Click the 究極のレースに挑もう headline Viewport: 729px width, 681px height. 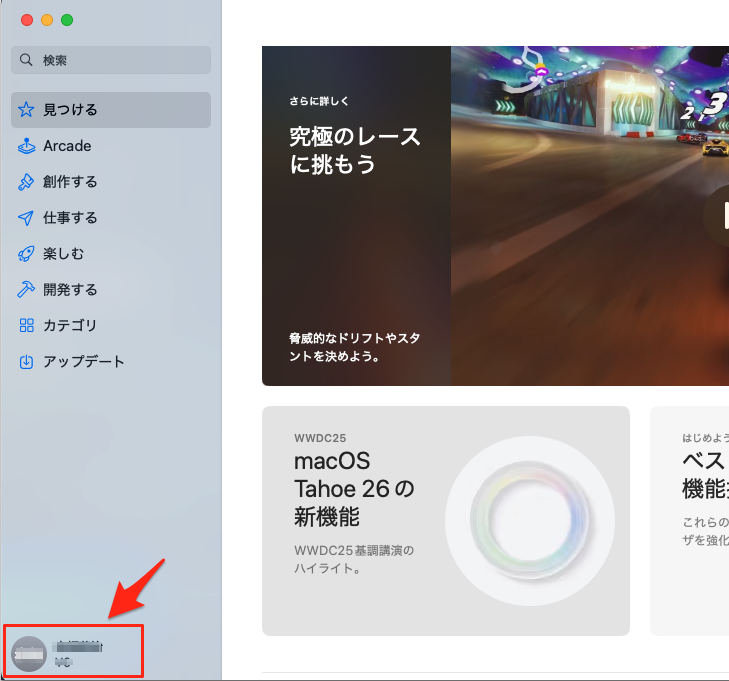point(355,150)
